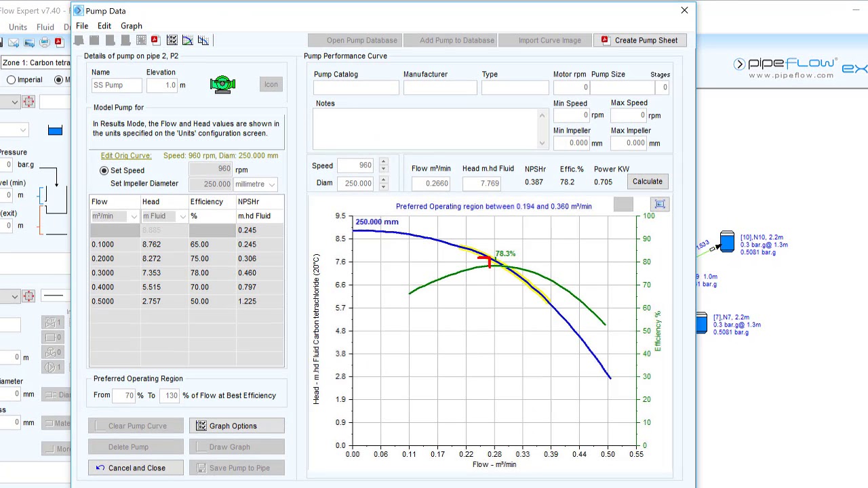The image size is (868, 488).
Task: Open the Zone 1 Carbon tetrachloride dropdown
Action: tap(35, 63)
